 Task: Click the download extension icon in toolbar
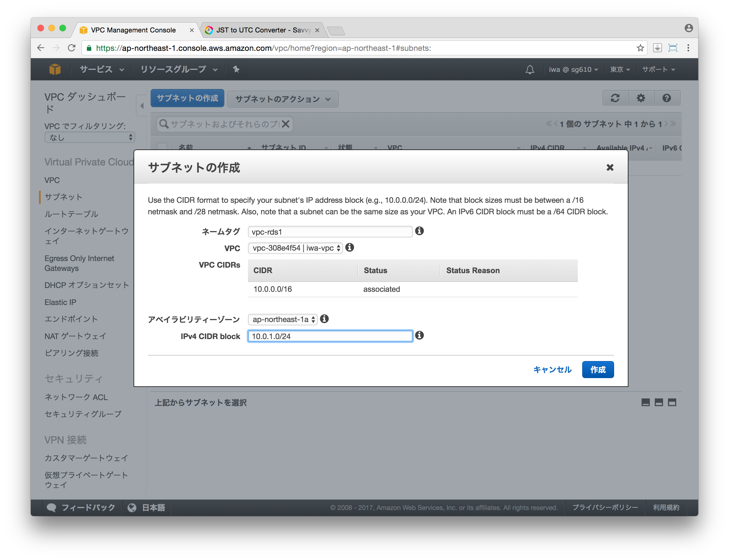coord(657,48)
